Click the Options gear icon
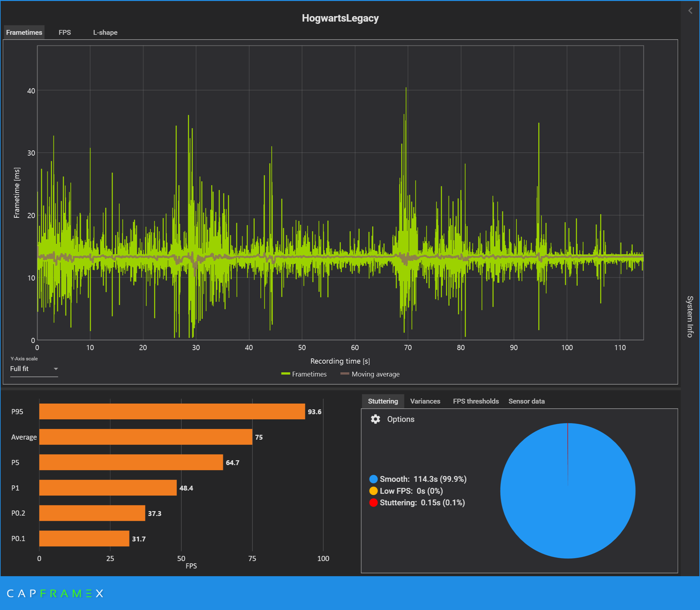The height and width of the screenshot is (610, 700). [375, 419]
